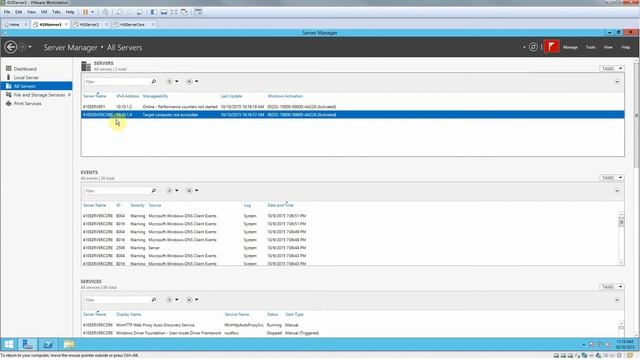Screen dimensions: 640x360
Task: Click the search magnifier in Services filter
Action: 154,300
